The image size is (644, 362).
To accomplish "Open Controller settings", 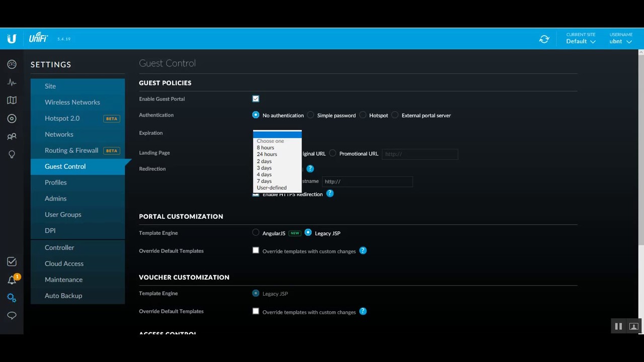I will pyautogui.click(x=77, y=247).
